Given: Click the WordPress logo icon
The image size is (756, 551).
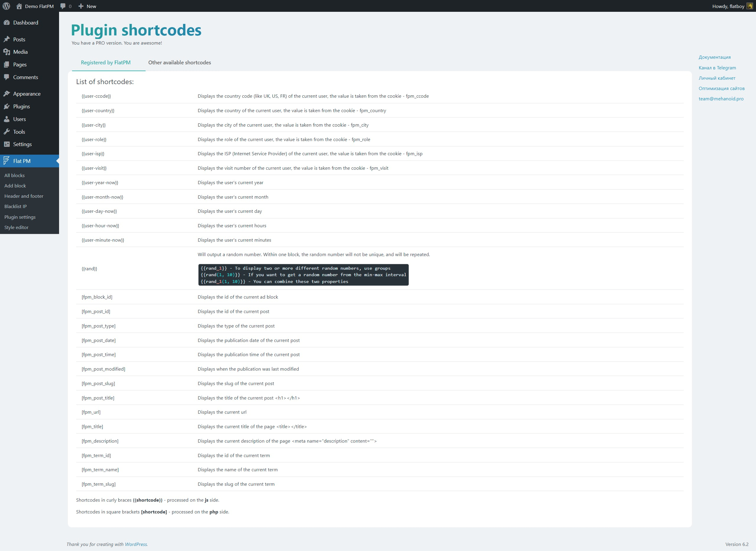Looking at the screenshot, I should [x=6, y=6].
